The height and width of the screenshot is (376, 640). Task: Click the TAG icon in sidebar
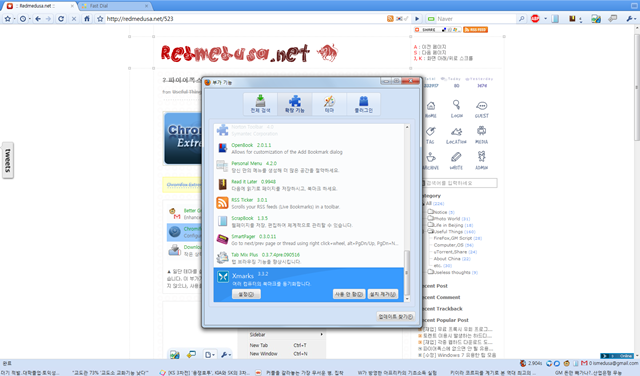click(430, 135)
